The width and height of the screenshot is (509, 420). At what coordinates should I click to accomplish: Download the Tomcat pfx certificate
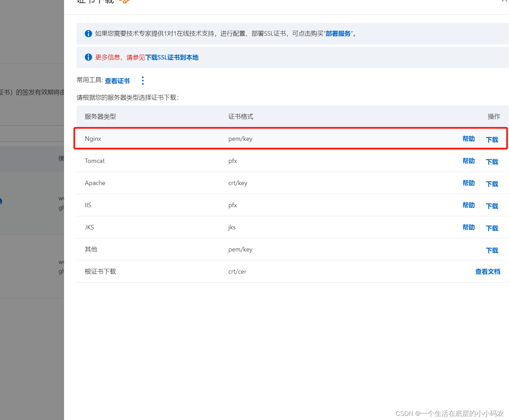(492, 162)
